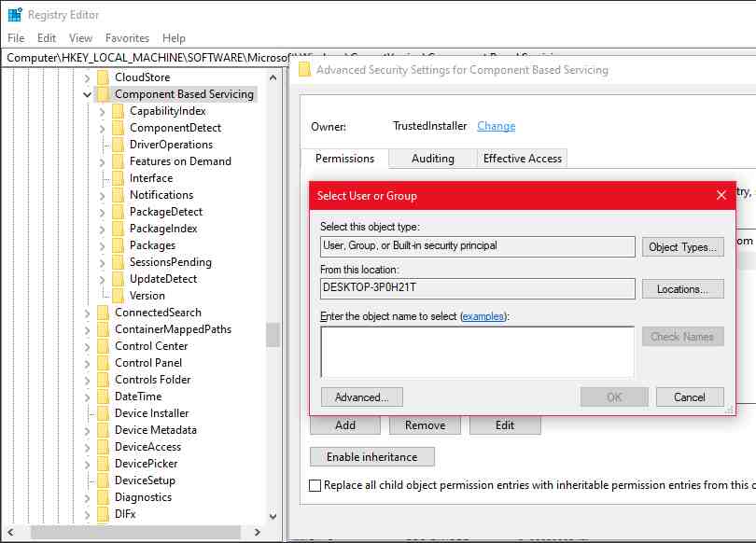Click the Device Installer folder icon
The width and height of the screenshot is (756, 543).
tap(104, 413)
